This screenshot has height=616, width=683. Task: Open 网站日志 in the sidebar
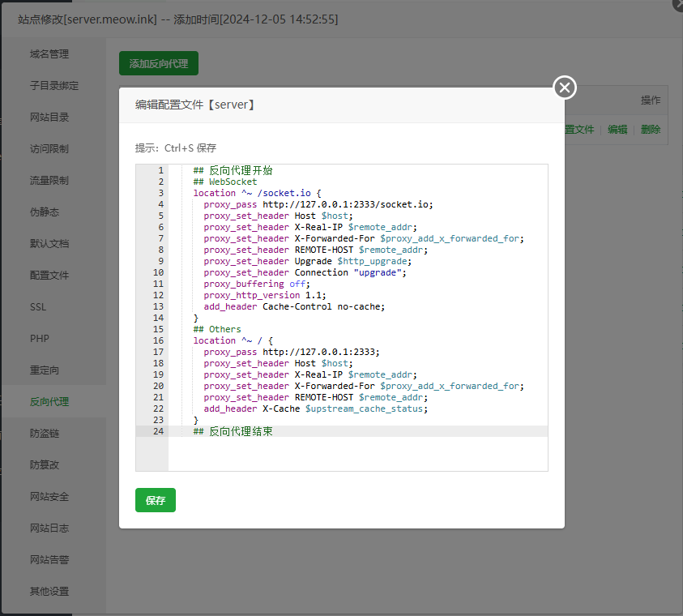[49, 528]
